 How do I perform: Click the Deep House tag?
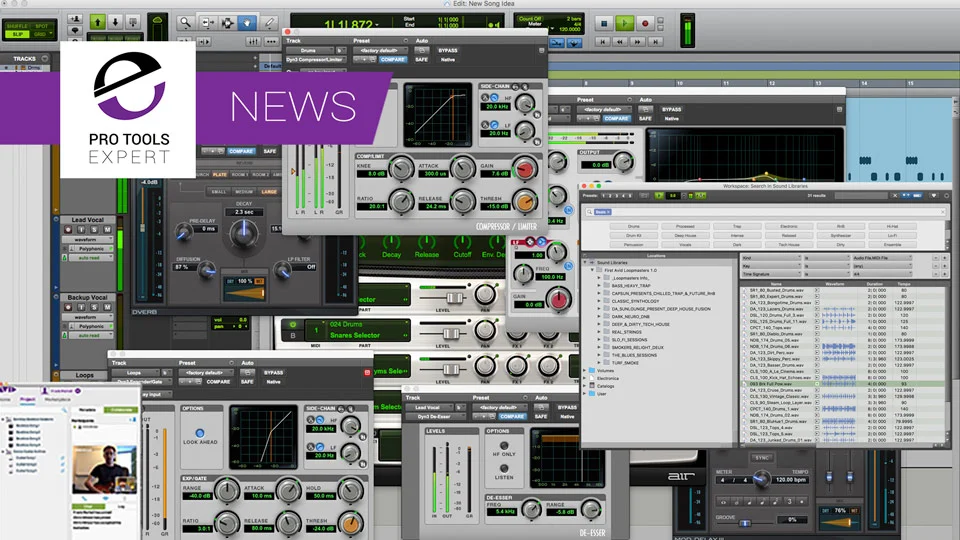685,236
